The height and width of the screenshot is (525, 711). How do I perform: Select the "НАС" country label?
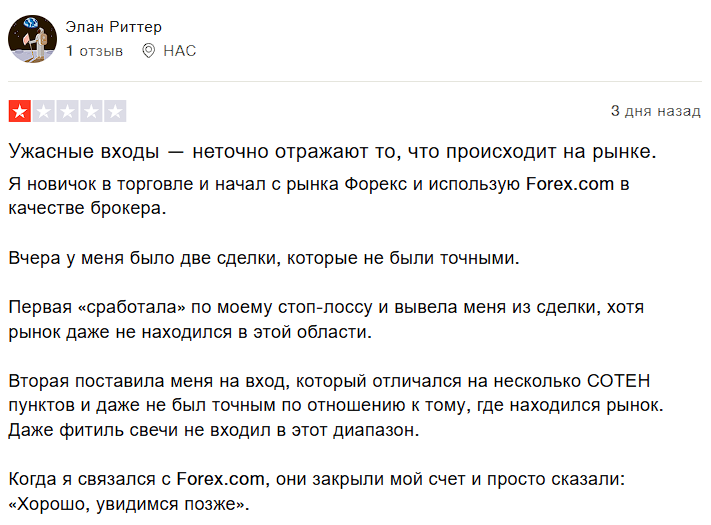coord(180,50)
